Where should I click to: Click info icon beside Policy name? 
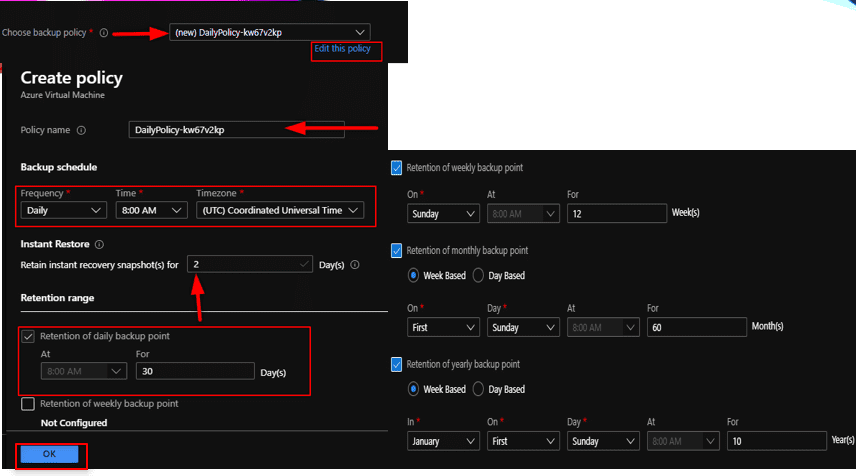click(81, 130)
